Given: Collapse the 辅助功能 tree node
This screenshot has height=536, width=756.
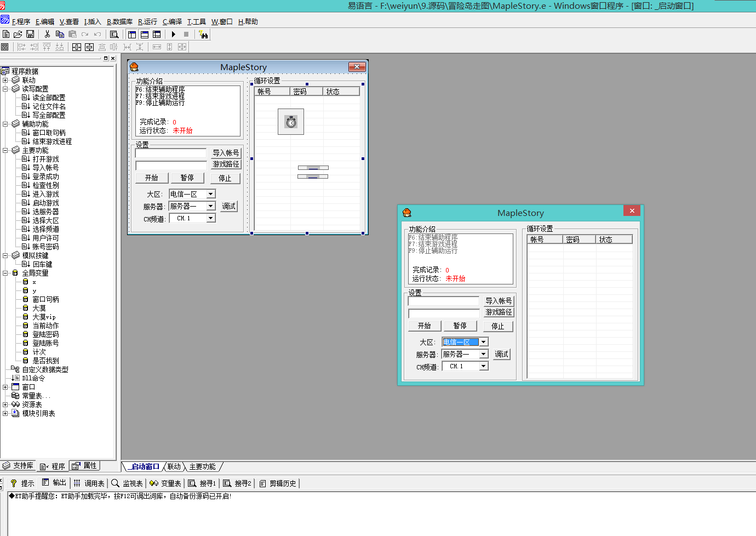Looking at the screenshot, I should click(5, 124).
